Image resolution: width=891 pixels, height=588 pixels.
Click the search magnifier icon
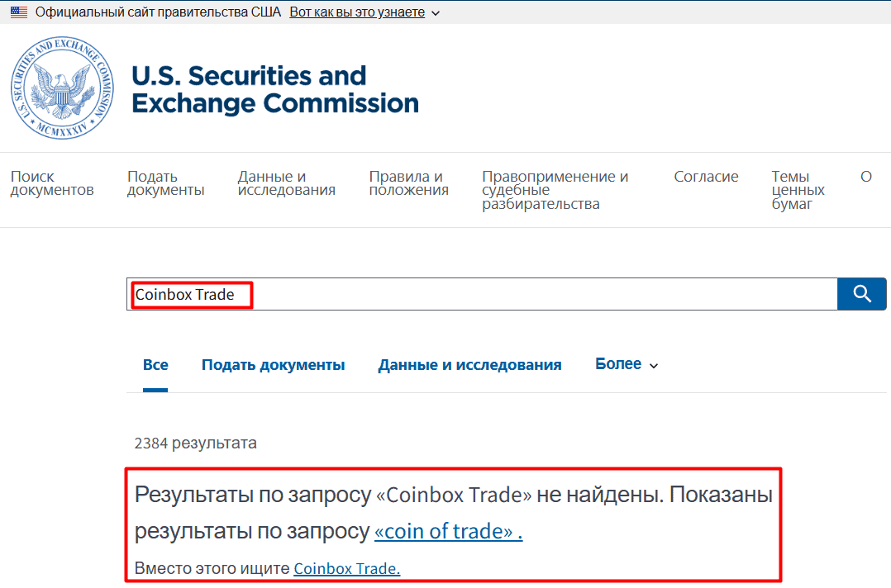click(x=861, y=293)
